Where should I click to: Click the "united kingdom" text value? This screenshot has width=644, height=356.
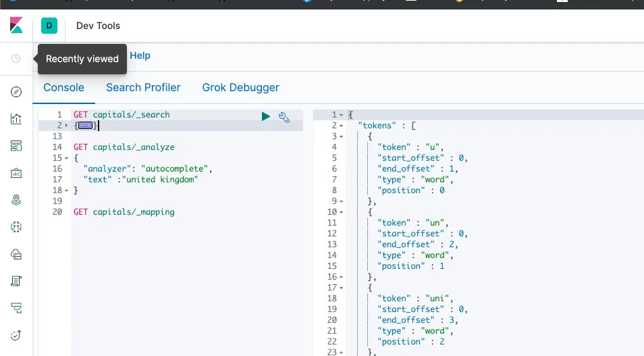tap(160, 180)
